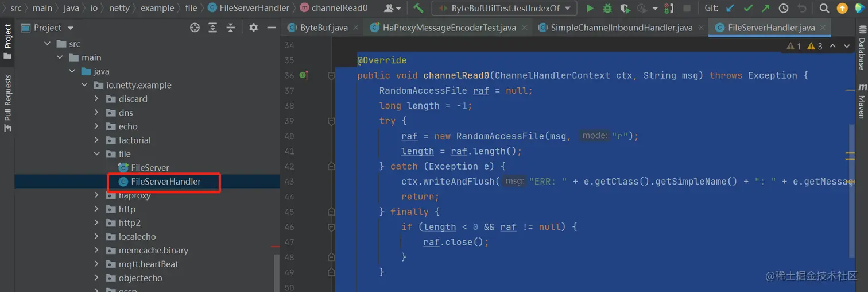This screenshot has width=868, height=292.
Task: Go to previous highlighted problem arrow
Action: pyautogui.click(x=832, y=46)
